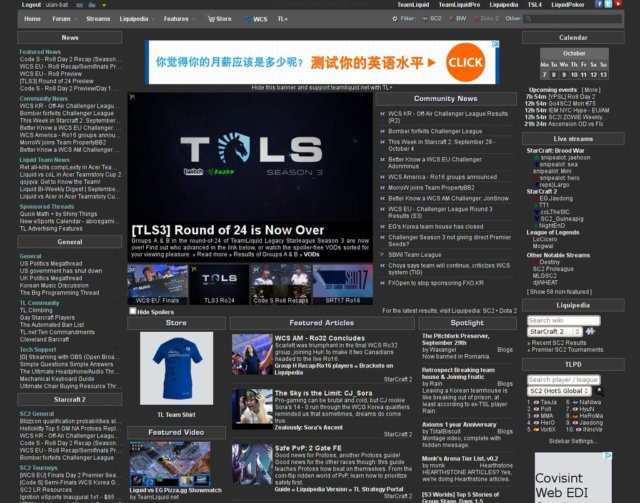640x503 pixels.
Task: Toggle the SC2 filter in the navbar
Action: click(x=432, y=19)
